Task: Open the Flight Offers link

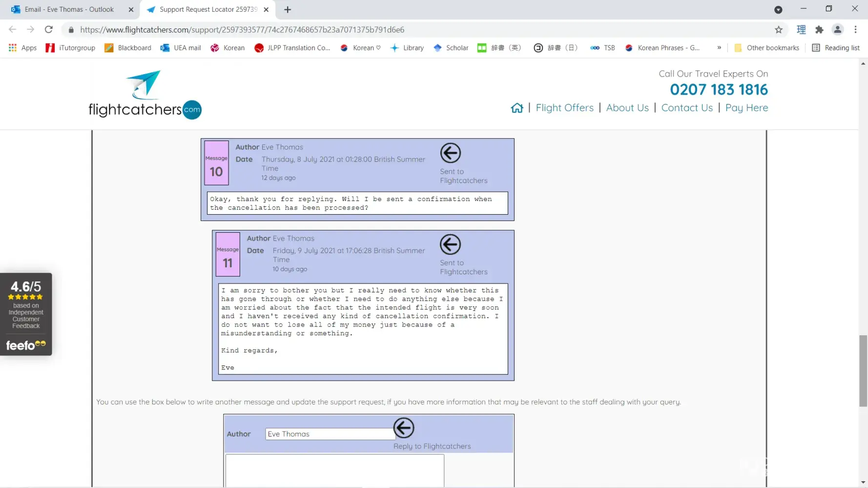Action: 564,108
